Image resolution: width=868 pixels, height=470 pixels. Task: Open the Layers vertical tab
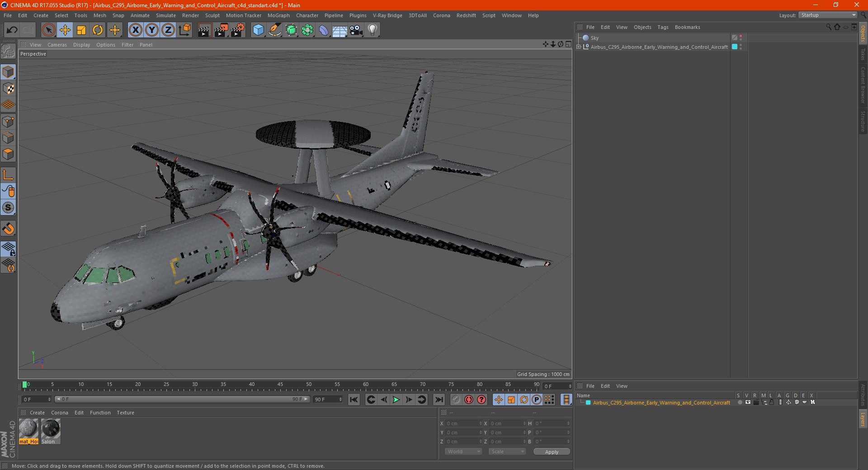point(863,419)
